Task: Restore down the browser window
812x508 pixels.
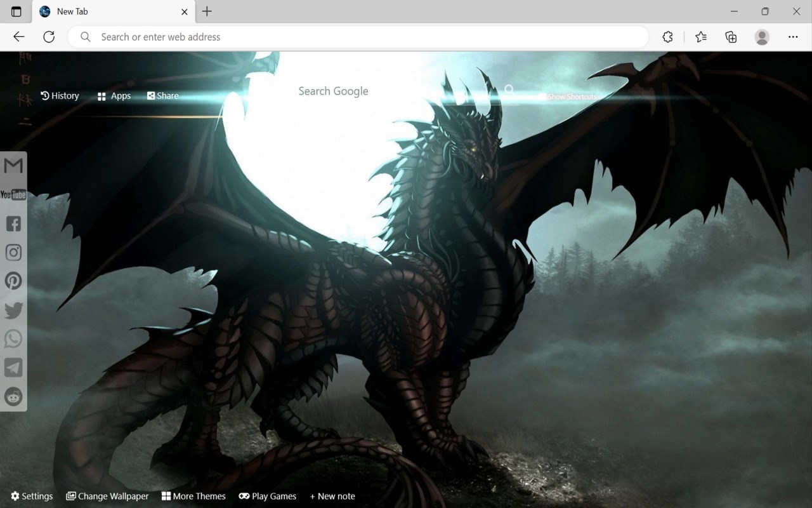Action: pyautogui.click(x=765, y=11)
